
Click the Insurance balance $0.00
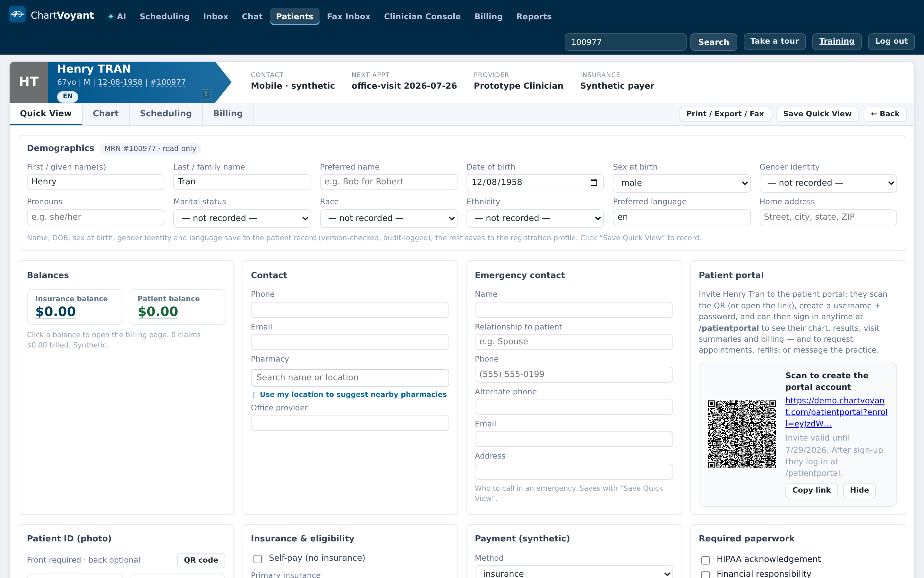tap(56, 312)
